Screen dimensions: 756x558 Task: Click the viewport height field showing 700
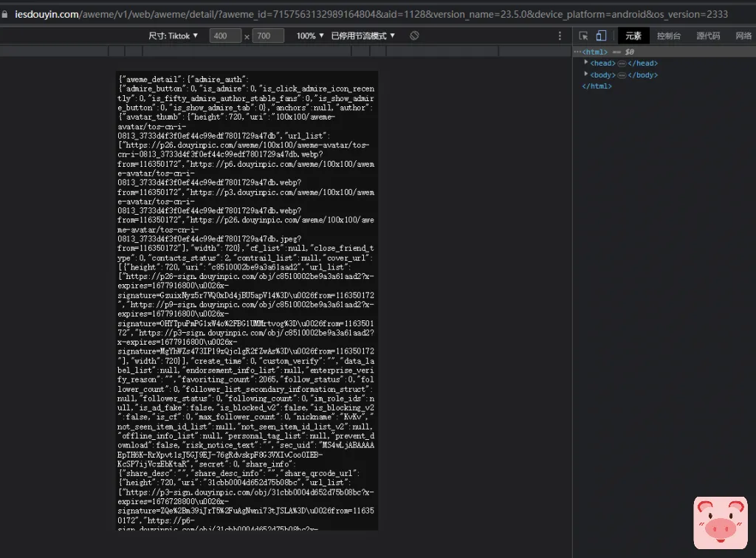click(268, 35)
